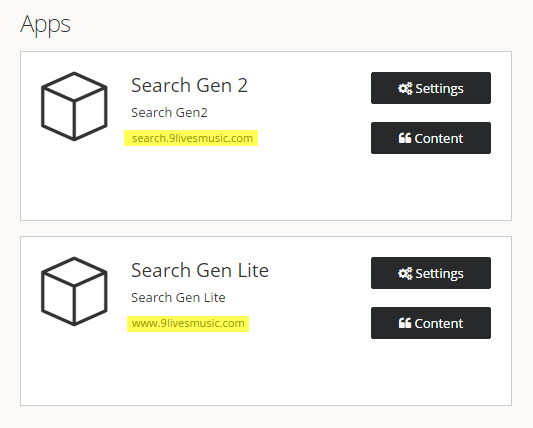Click the Settings label in Search Gen Lite
This screenshot has width=533, height=428.
click(x=439, y=274)
